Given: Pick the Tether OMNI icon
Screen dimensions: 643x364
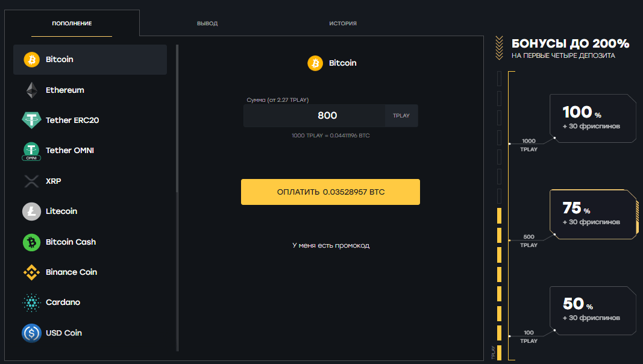Looking at the screenshot, I should tap(31, 151).
